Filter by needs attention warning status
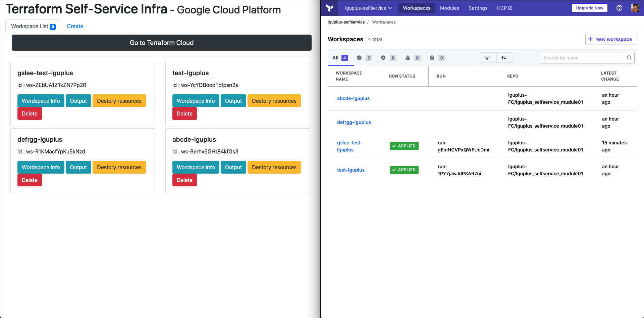 pos(413,58)
